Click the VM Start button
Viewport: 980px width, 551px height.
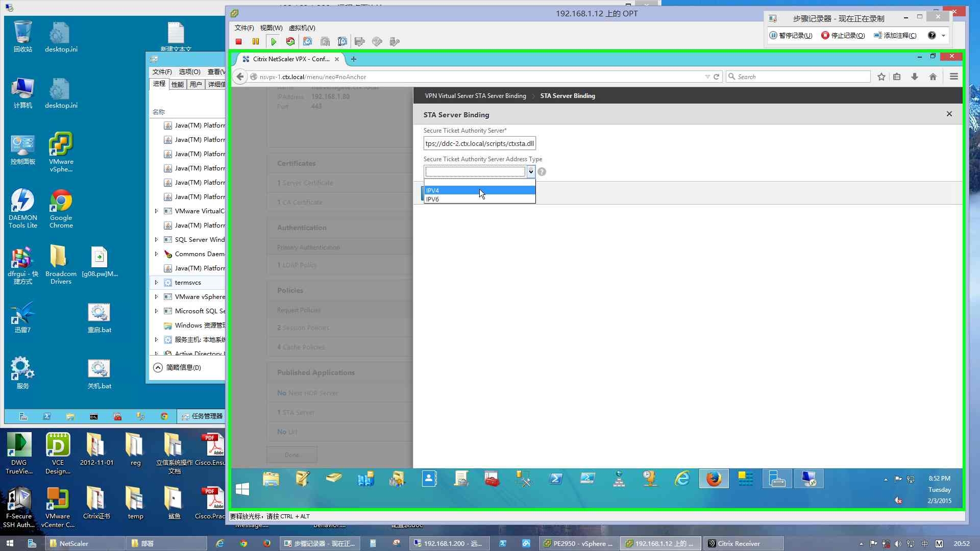(242, 489)
